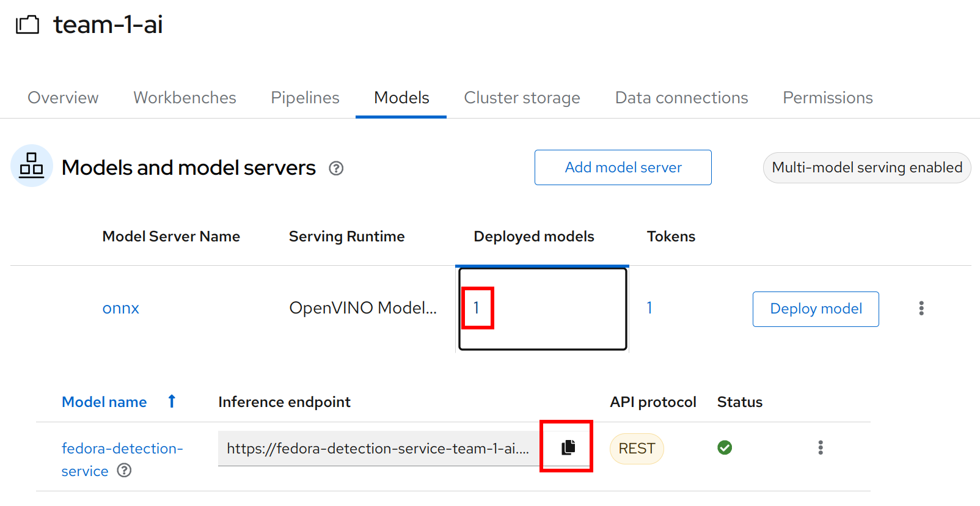Toggle sort arrow beside Model name
The height and width of the screenshot is (506, 980).
pyautogui.click(x=172, y=402)
